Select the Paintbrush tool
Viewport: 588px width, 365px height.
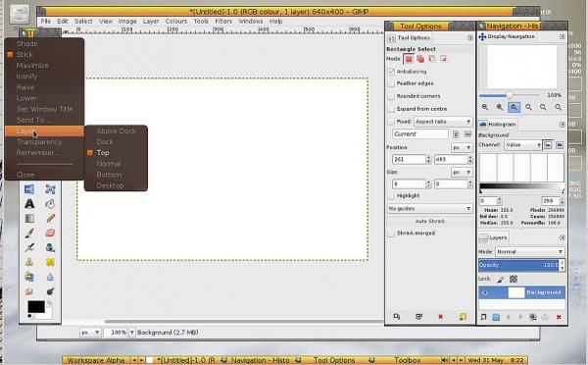pos(29,233)
